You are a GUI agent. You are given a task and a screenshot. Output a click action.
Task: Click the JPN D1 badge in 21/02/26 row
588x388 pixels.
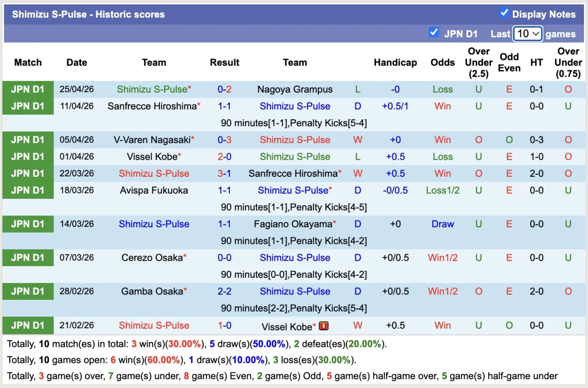(x=28, y=325)
